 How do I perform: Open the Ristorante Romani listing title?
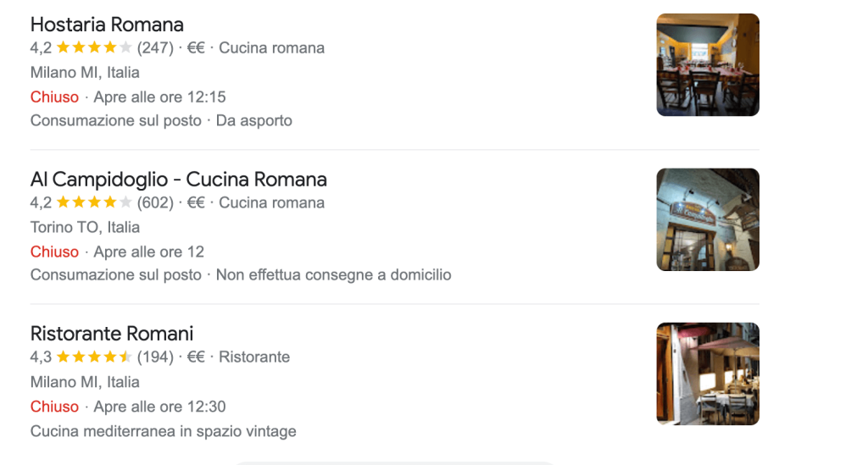click(x=112, y=334)
